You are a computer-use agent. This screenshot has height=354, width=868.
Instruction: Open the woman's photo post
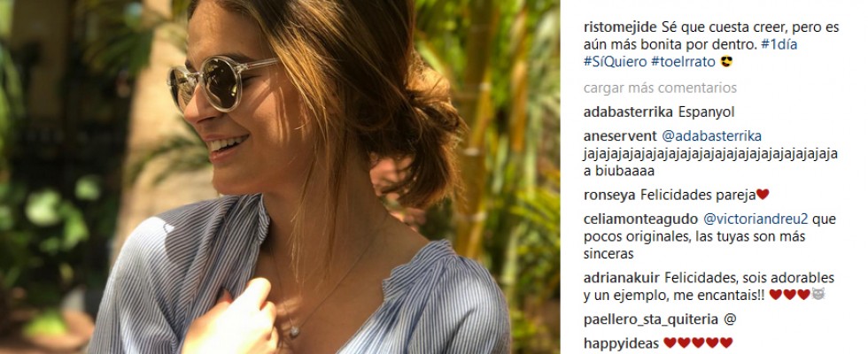tap(280, 177)
